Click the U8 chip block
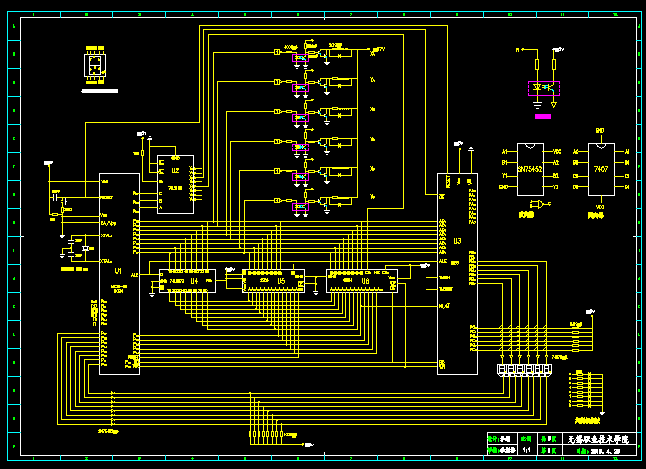 362,281
